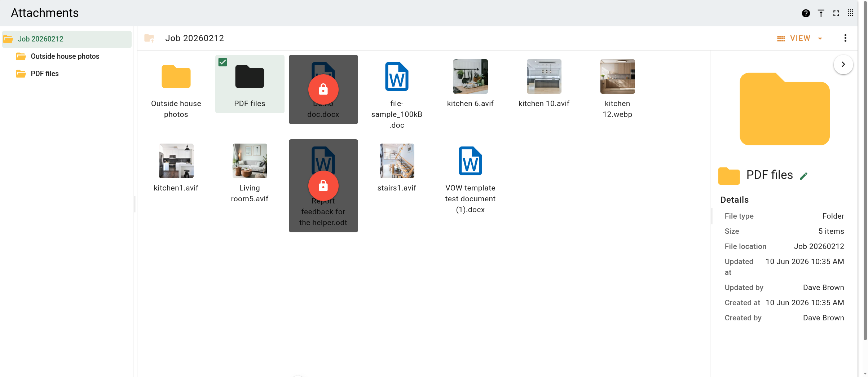Select Outside house photos in the tree

(65, 56)
